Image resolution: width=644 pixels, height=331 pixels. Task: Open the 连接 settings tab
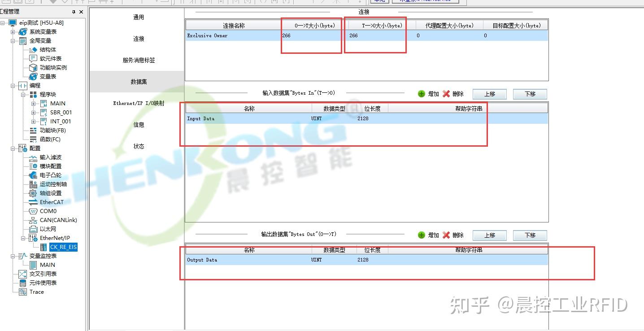tap(139, 39)
